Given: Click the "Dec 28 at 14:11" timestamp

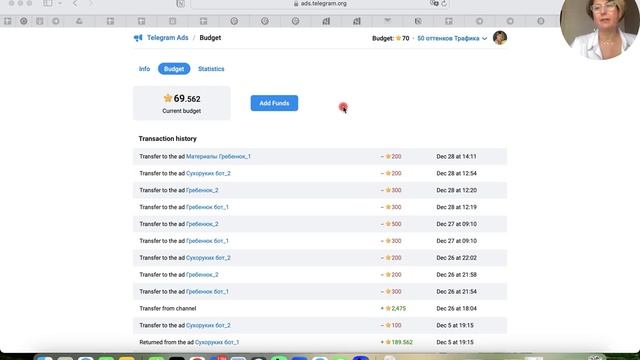Looking at the screenshot, I should (456, 156).
